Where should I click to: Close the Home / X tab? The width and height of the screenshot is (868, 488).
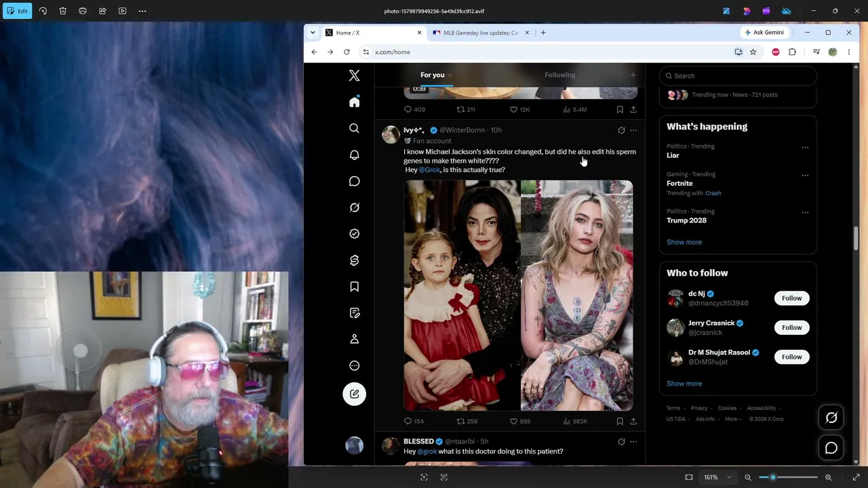(419, 33)
